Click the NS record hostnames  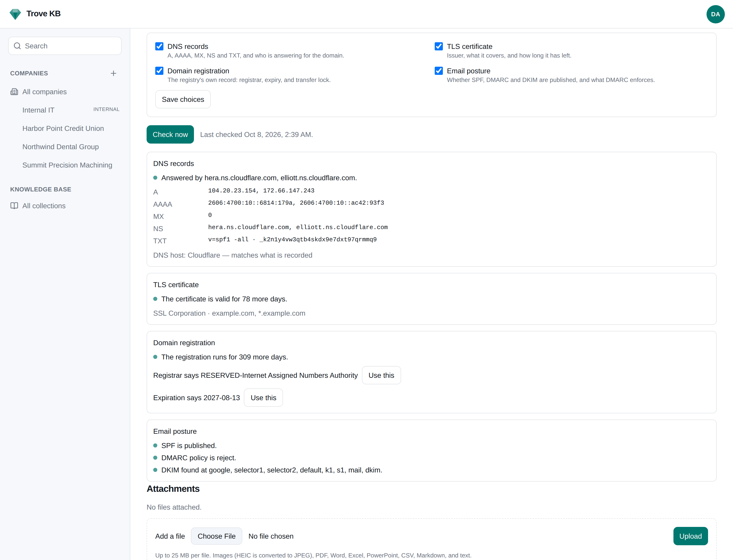pos(298,227)
